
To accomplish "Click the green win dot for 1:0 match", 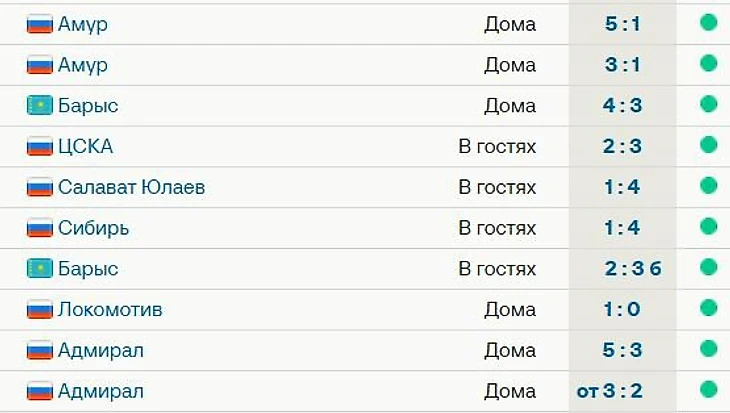I will [x=709, y=308].
